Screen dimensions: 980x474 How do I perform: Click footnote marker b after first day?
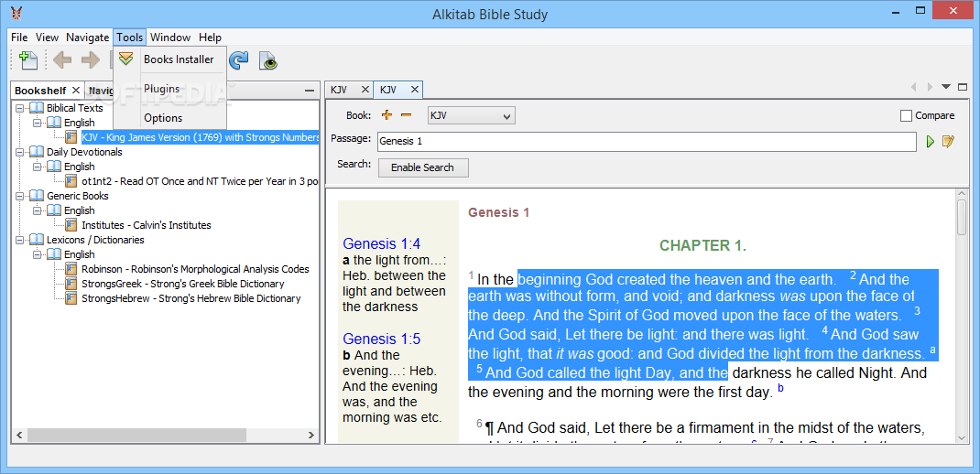[x=780, y=389]
